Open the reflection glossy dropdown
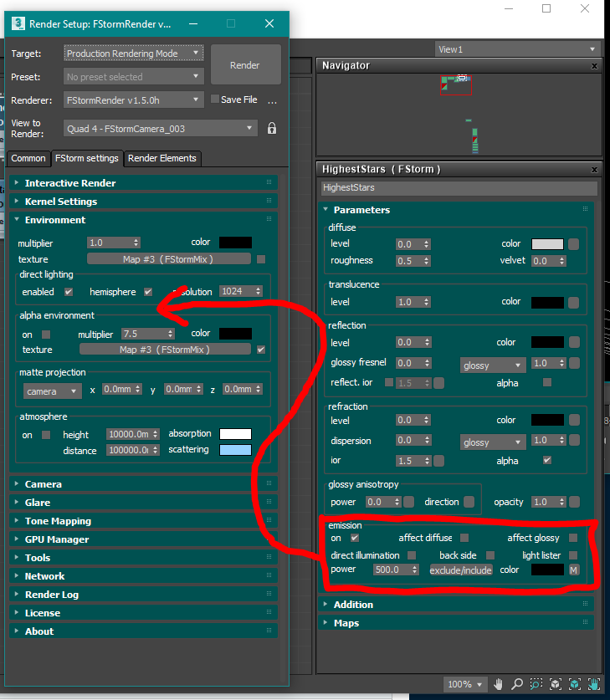 [x=492, y=365]
